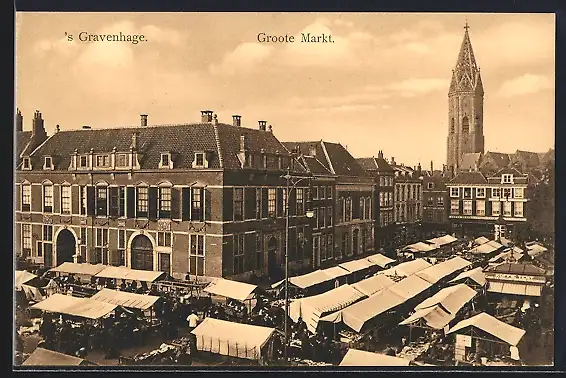Click the "Groote Markt." caption text
The height and width of the screenshot is (378, 566).
296,38
